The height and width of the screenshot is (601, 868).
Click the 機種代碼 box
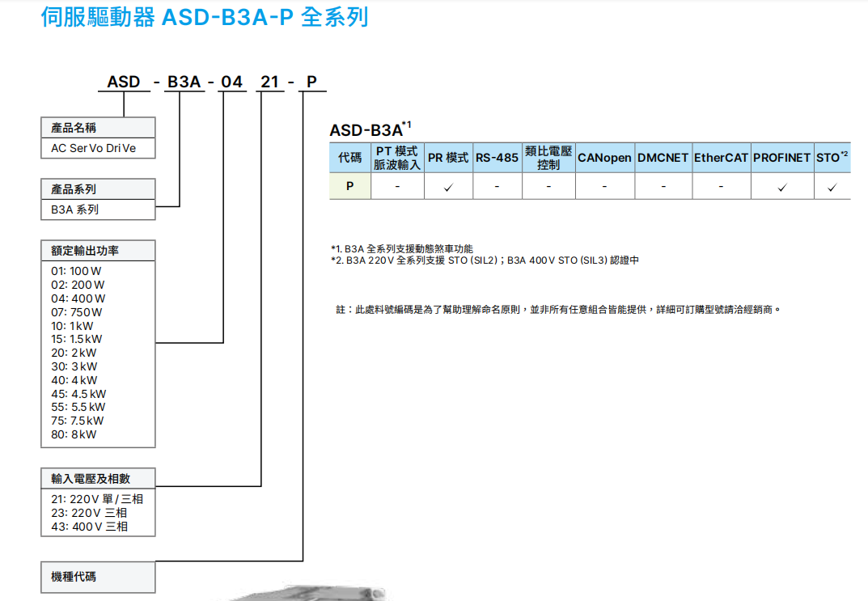97,577
